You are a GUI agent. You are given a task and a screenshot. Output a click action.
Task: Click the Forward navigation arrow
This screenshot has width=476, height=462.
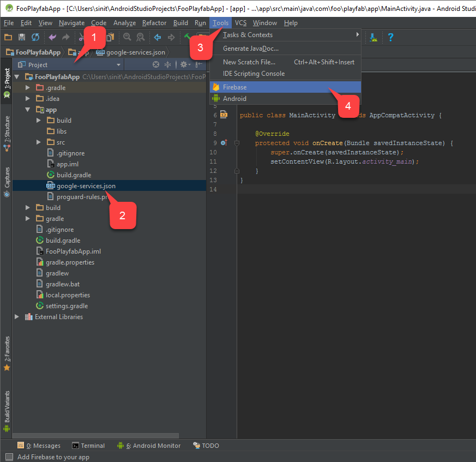(x=171, y=37)
